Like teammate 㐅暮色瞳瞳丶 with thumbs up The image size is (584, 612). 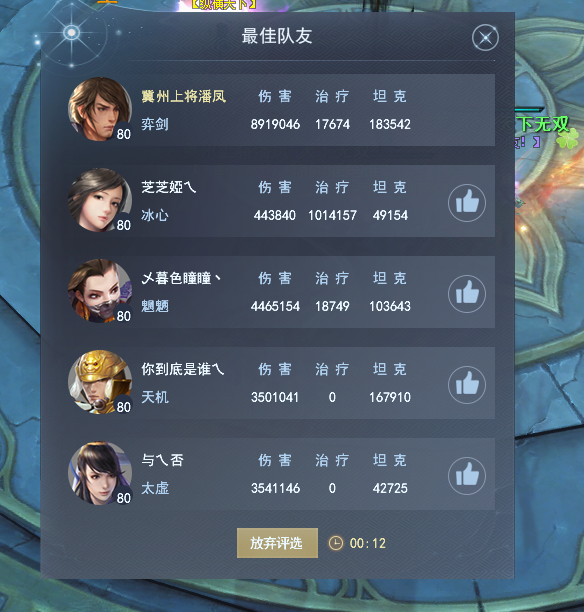coord(467,294)
